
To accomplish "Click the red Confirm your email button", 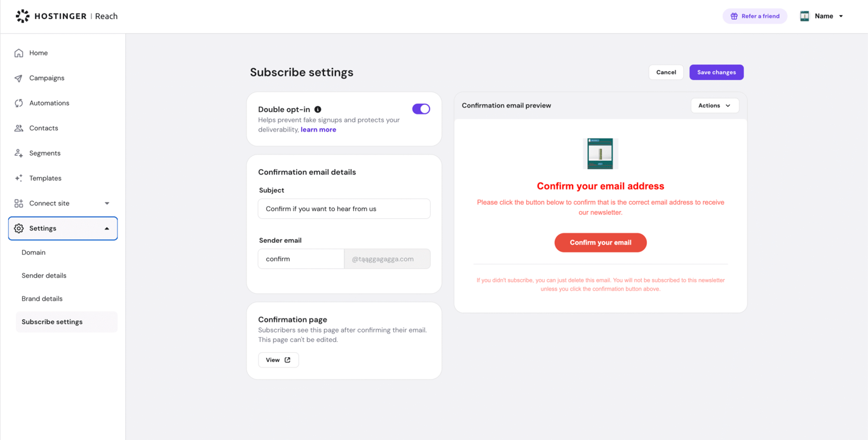I will click(600, 242).
